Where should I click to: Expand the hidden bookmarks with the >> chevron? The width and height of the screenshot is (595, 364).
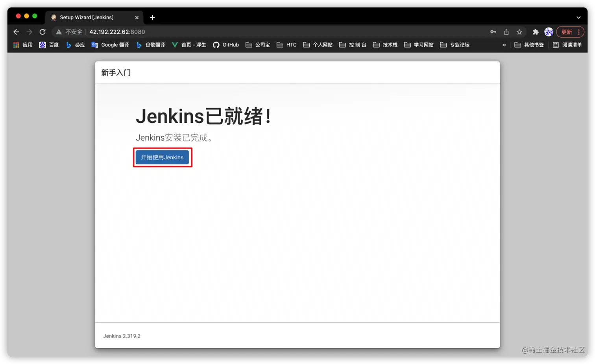pos(504,44)
